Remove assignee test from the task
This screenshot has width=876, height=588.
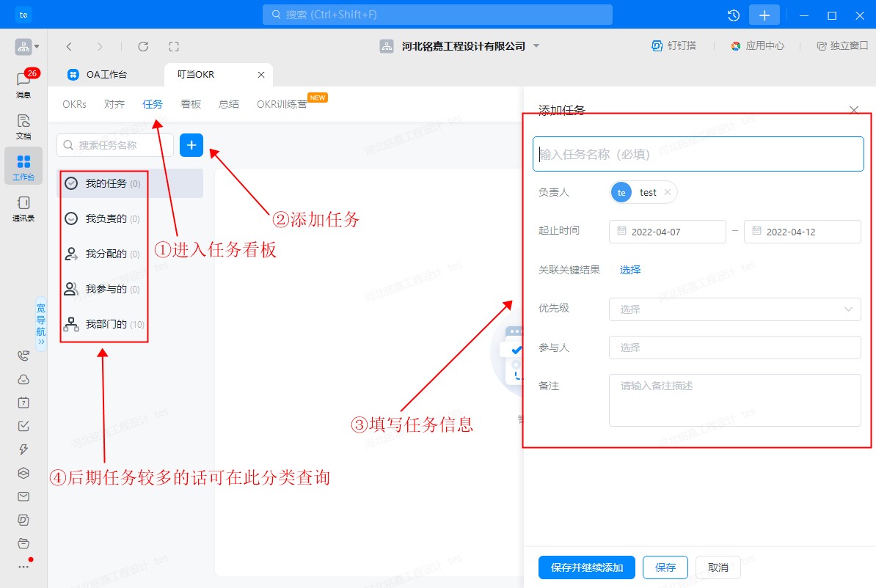[x=667, y=192]
